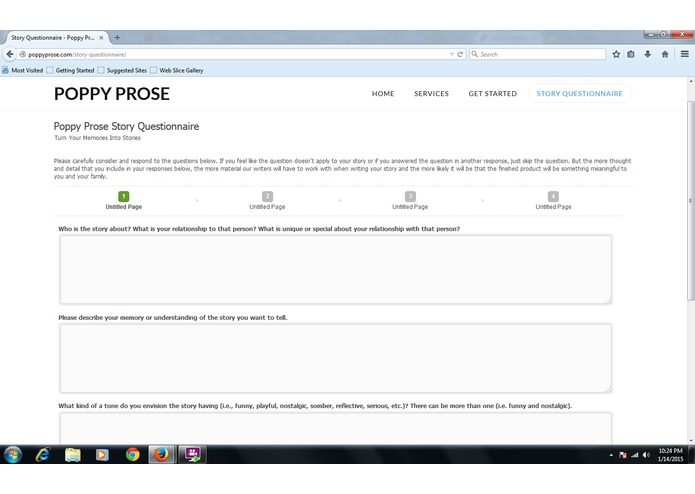Click the Action Center flag icon
Screen dimensions: 695x494
[623, 455]
